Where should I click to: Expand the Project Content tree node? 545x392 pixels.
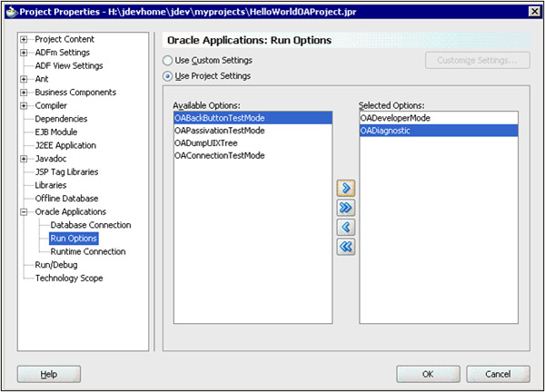(x=24, y=40)
